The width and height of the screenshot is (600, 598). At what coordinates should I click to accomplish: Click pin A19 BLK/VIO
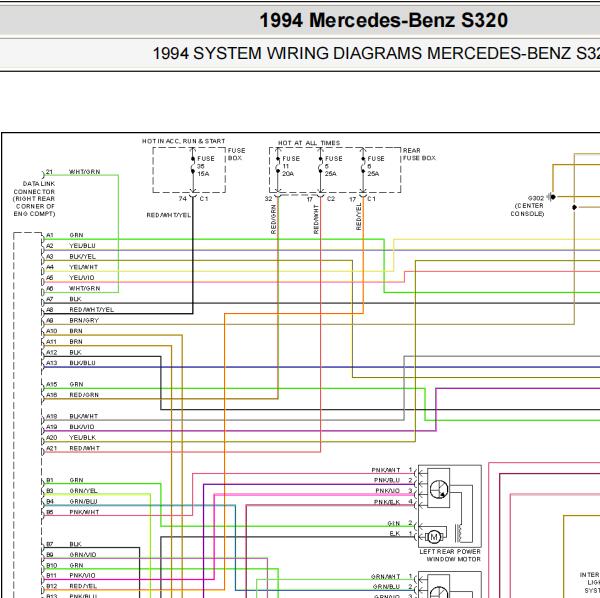pyautogui.click(x=70, y=427)
